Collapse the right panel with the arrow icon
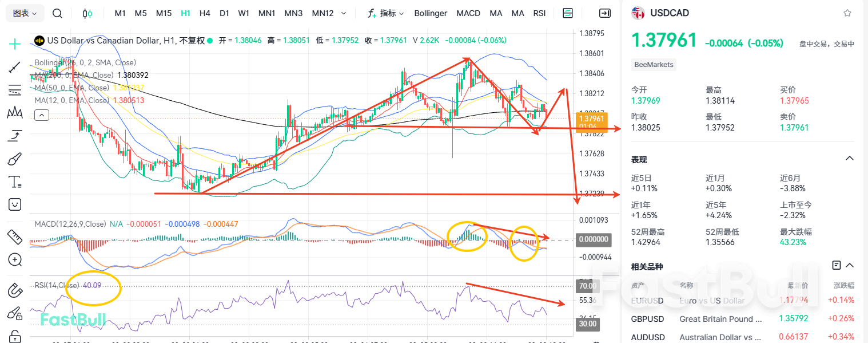The image size is (868, 343). (x=604, y=13)
